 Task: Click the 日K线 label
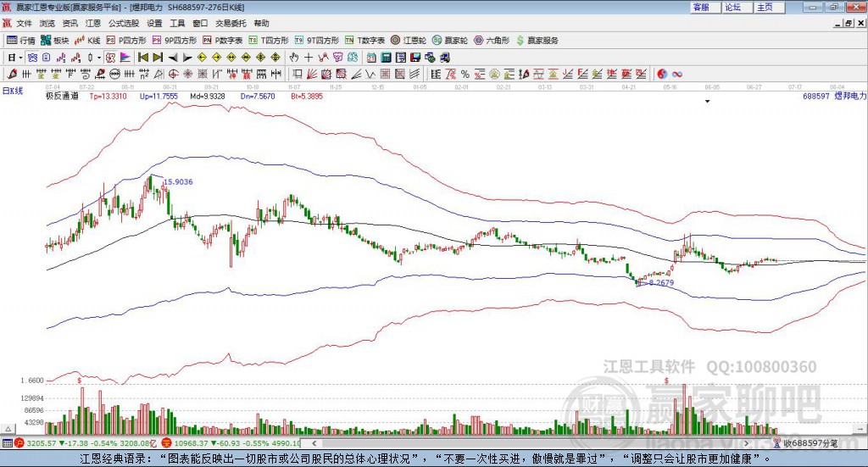(13, 91)
